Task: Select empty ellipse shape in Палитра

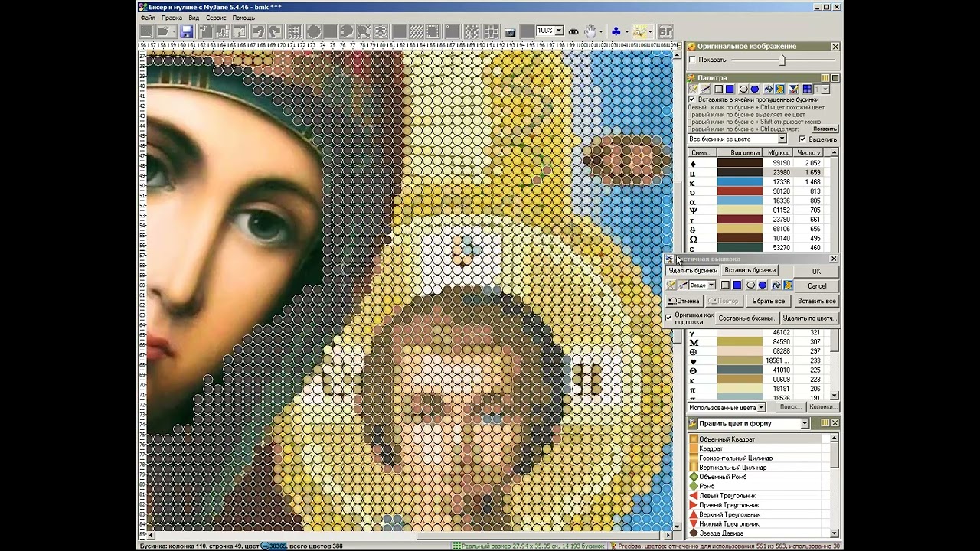Action: 743,89
